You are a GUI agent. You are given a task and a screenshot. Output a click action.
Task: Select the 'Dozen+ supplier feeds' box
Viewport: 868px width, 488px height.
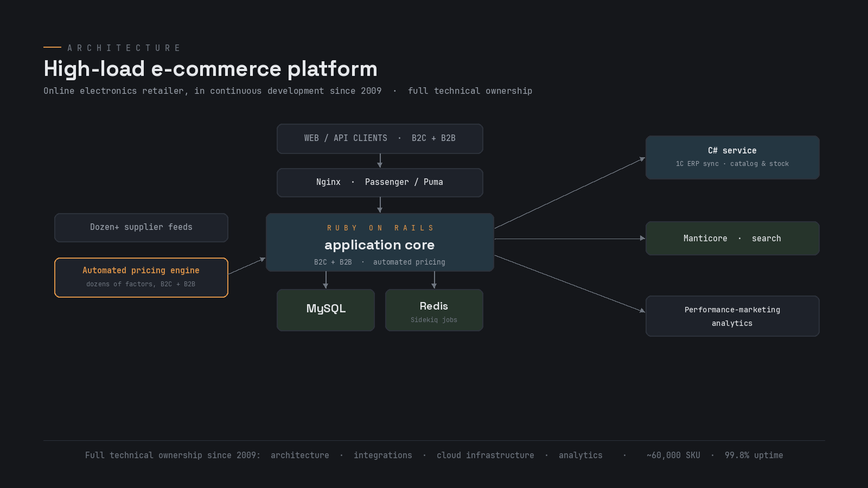pos(141,228)
